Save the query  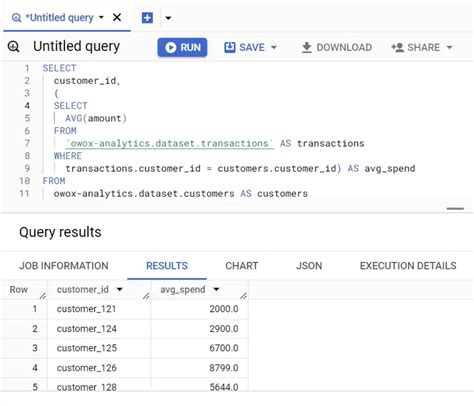pyautogui.click(x=244, y=47)
